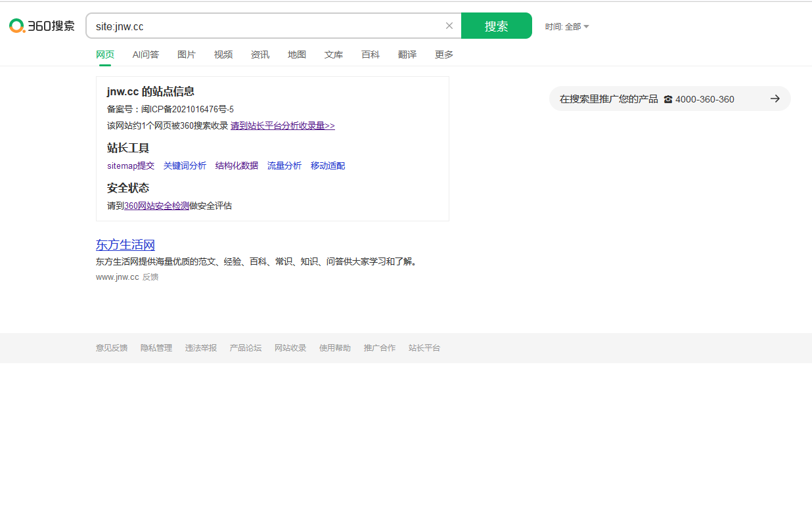Open 推广合作 in the footer
Screen dimensions: 812x511
click(380, 348)
